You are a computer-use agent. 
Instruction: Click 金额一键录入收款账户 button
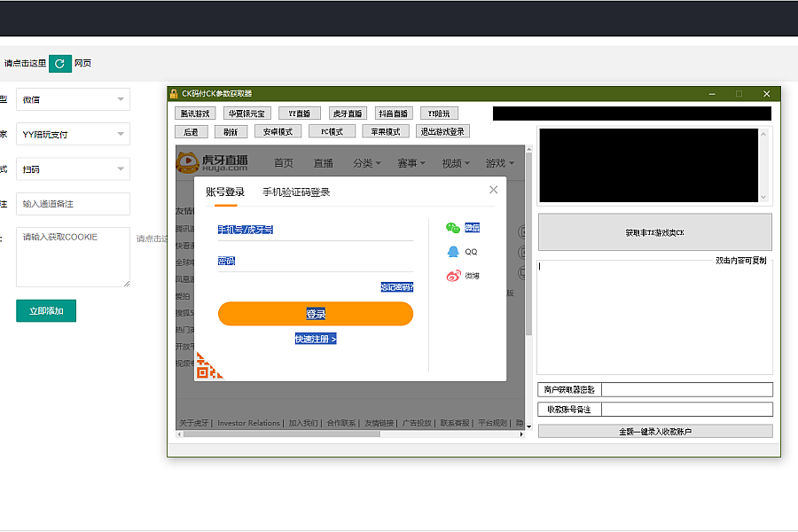655,431
